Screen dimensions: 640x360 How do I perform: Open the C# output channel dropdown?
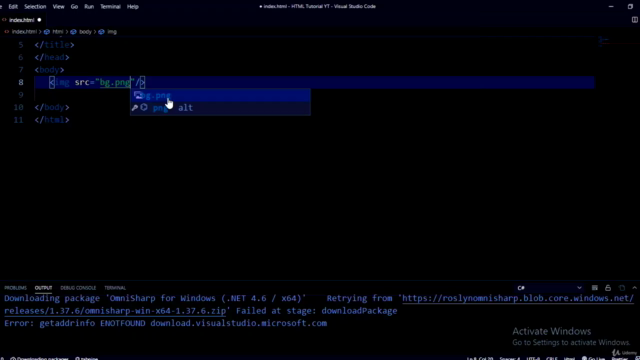point(549,288)
